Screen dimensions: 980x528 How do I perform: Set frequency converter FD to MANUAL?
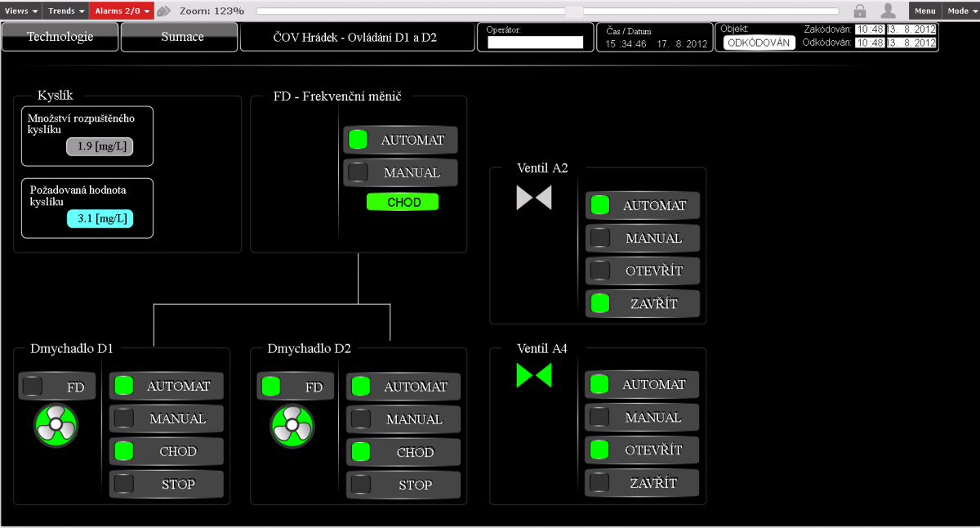[x=401, y=172]
